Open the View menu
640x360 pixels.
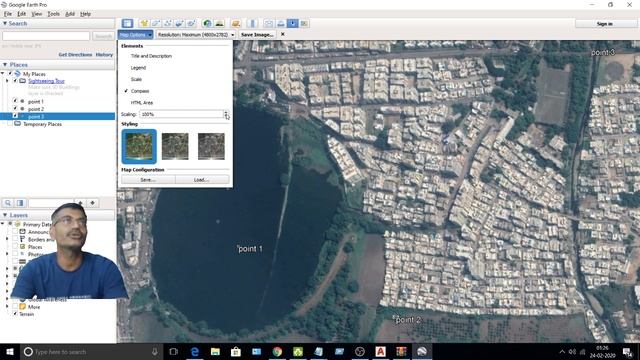click(37, 14)
